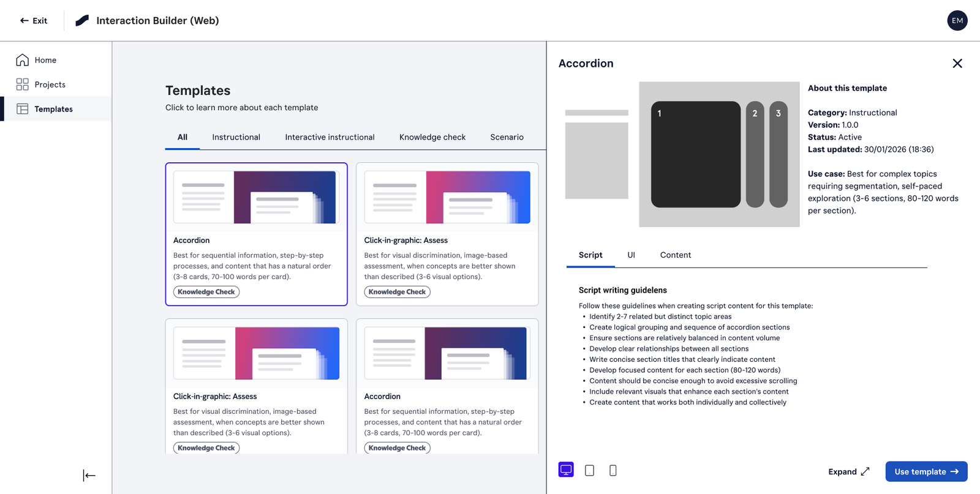
Task: Switch to the Knowledge check tab
Action: tap(432, 137)
